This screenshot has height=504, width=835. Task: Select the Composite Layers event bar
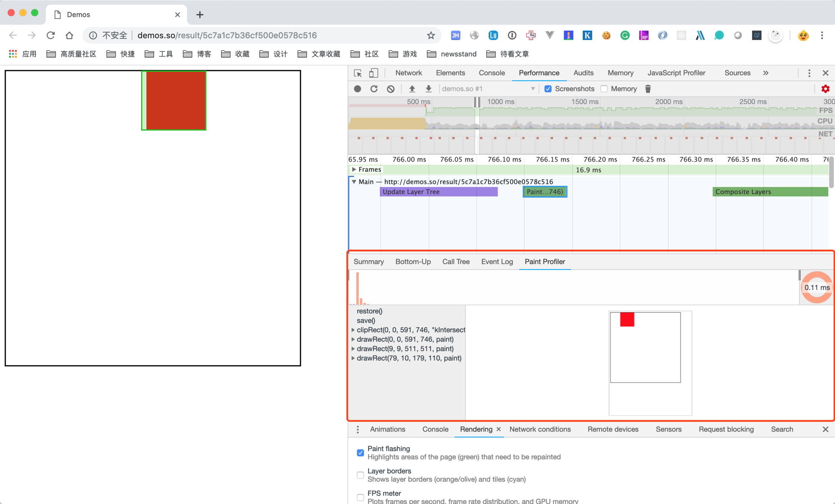[770, 192]
